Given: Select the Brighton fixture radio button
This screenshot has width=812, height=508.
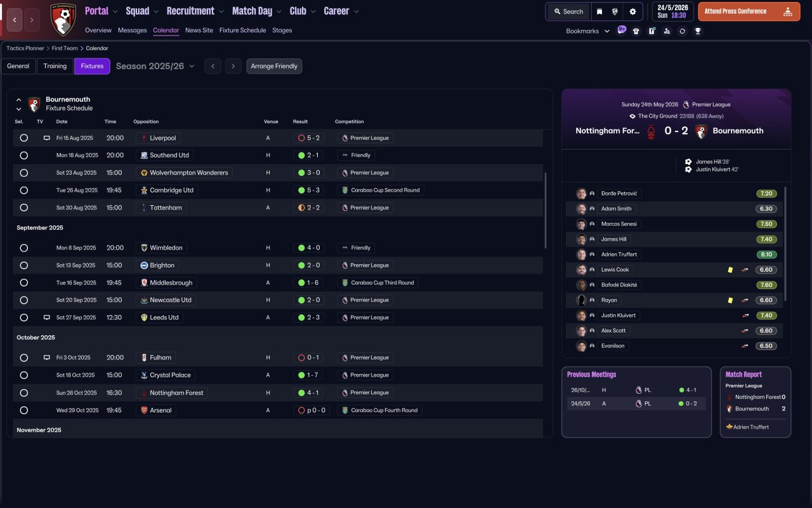Looking at the screenshot, I should tap(24, 265).
